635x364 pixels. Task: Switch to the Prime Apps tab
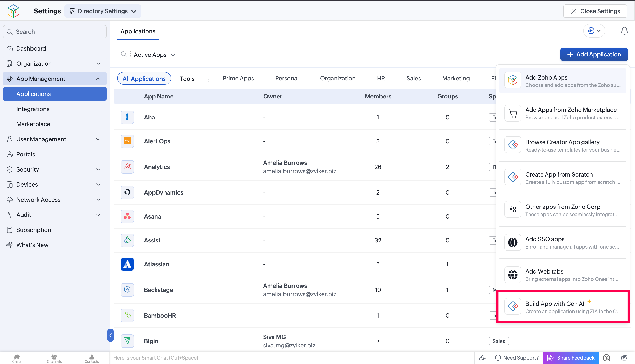point(238,79)
